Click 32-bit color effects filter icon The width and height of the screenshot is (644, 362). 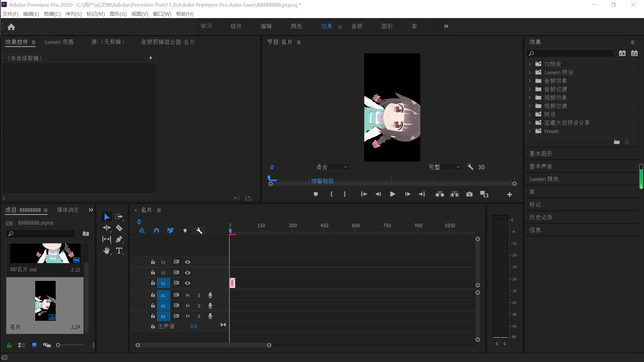pyautogui.click(x=634, y=53)
